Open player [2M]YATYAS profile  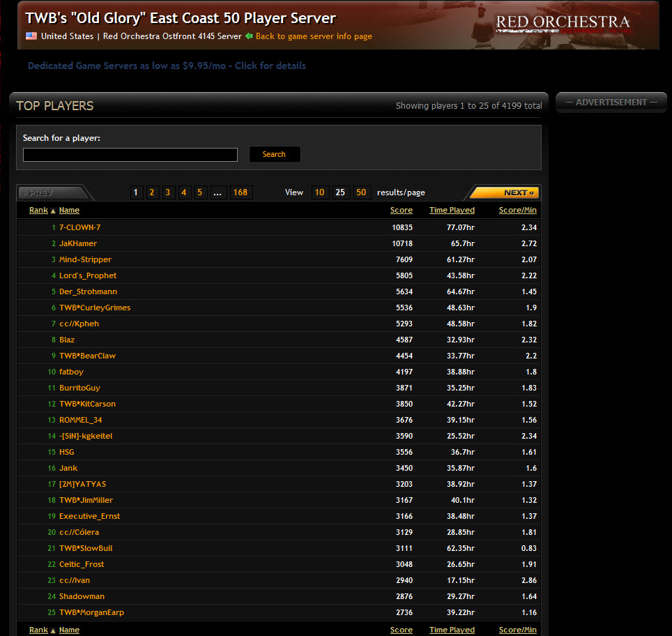point(83,484)
